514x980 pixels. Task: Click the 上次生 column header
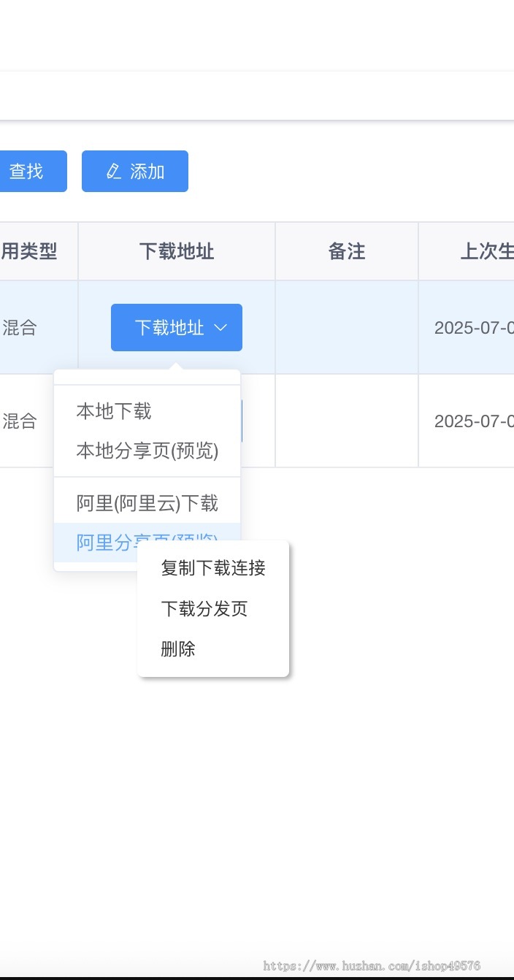[x=486, y=252]
